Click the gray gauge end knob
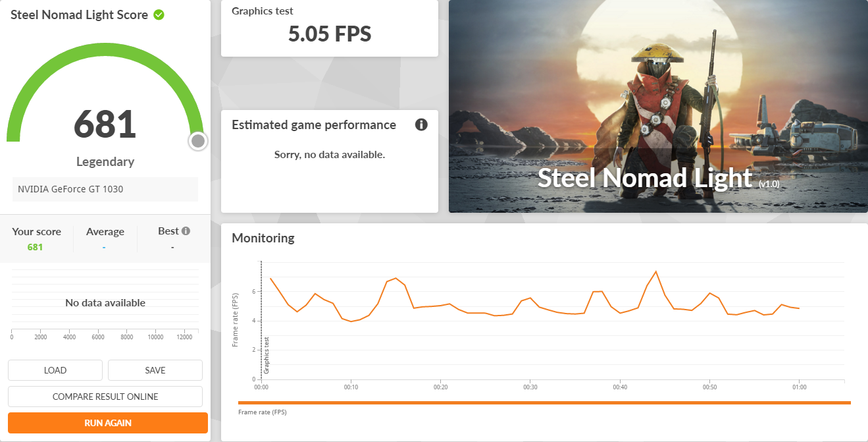 197,141
